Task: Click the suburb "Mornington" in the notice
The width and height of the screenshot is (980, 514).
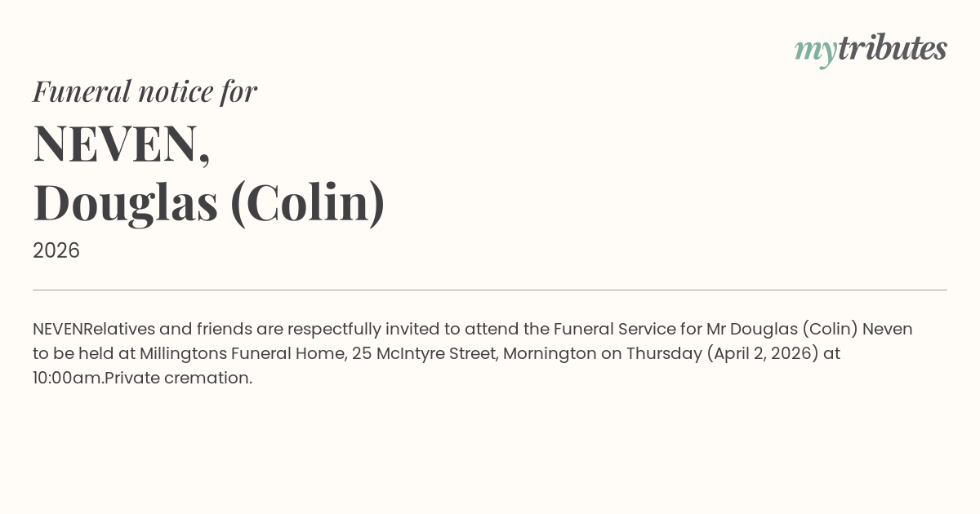Action: pyautogui.click(x=550, y=353)
